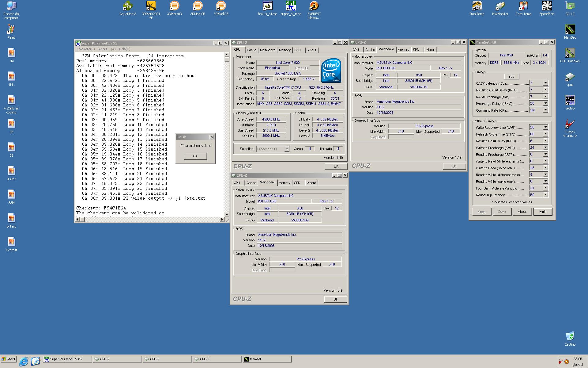Viewport: 588px width, 368px height.
Task: Open the 3DMark2001 SE desktop icon
Action: tap(151, 10)
